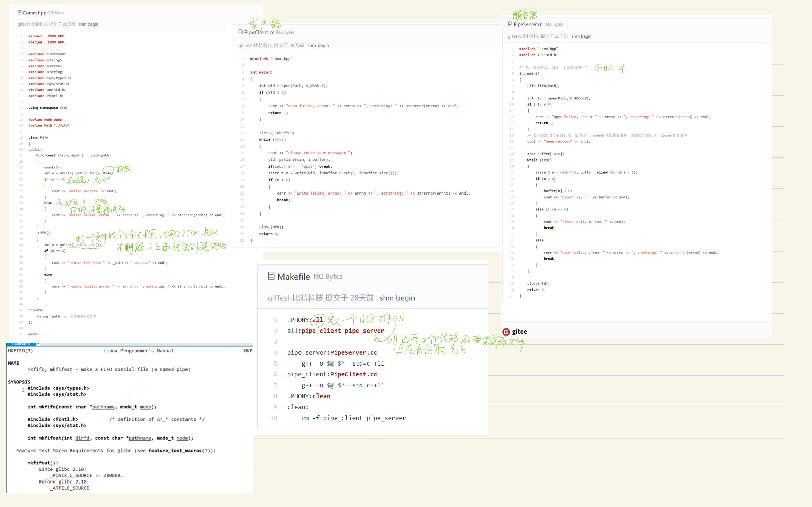Viewport: 812px width, 507px height.
Task: Click the gitee brand text
Action: (519, 332)
